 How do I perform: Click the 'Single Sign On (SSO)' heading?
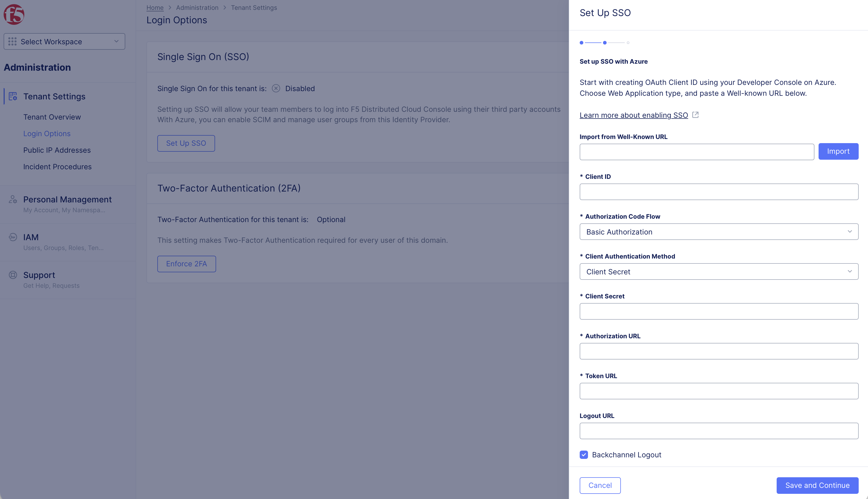pos(203,56)
